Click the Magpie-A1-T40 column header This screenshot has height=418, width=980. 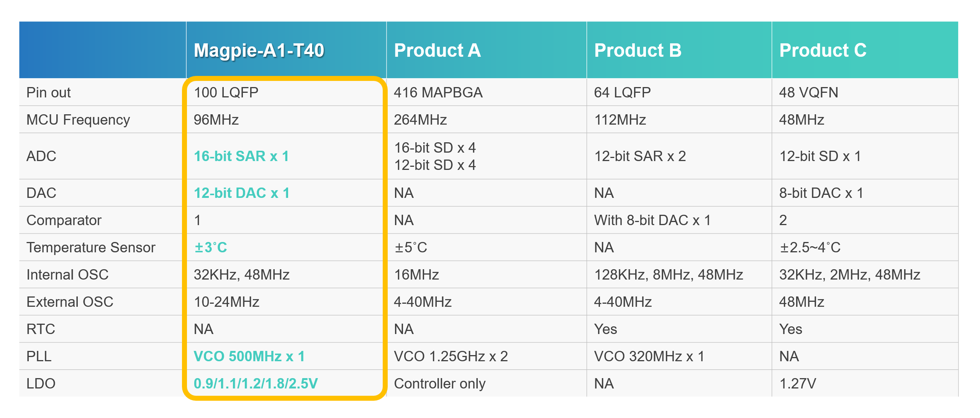259,50
